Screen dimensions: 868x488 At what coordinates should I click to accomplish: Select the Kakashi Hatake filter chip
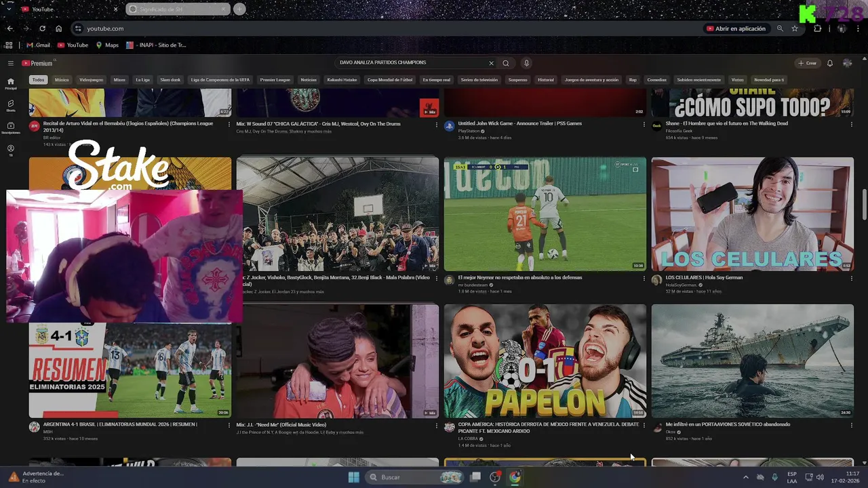(x=342, y=80)
